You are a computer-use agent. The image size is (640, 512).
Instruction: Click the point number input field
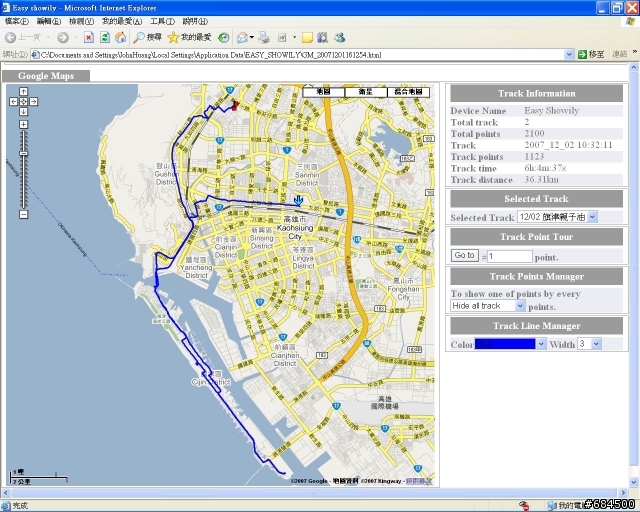[510, 256]
